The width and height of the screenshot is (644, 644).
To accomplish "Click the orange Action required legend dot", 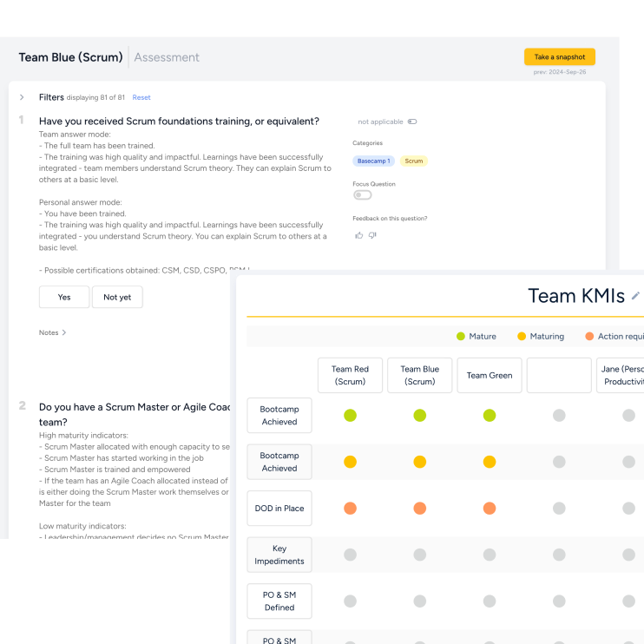I will tap(590, 336).
